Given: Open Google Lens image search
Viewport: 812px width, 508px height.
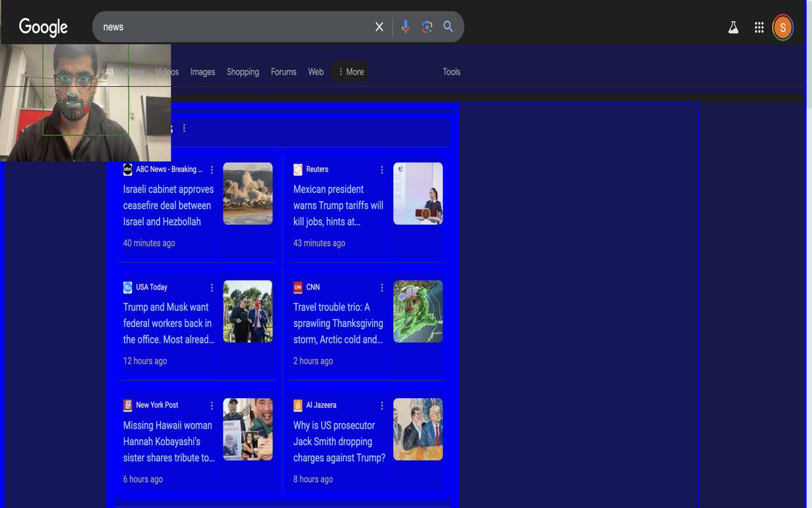Looking at the screenshot, I should (427, 27).
